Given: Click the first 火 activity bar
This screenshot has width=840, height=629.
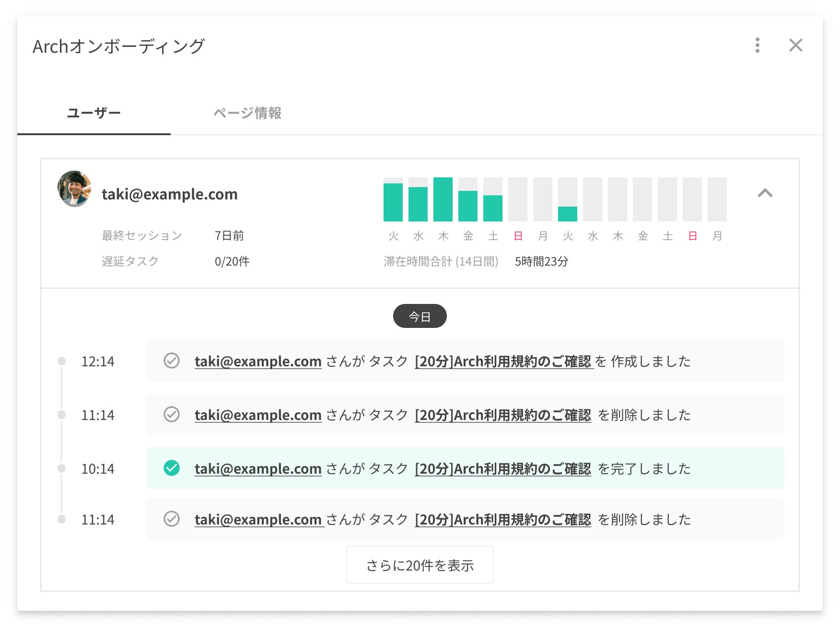Looking at the screenshot, I should point(393,202).
